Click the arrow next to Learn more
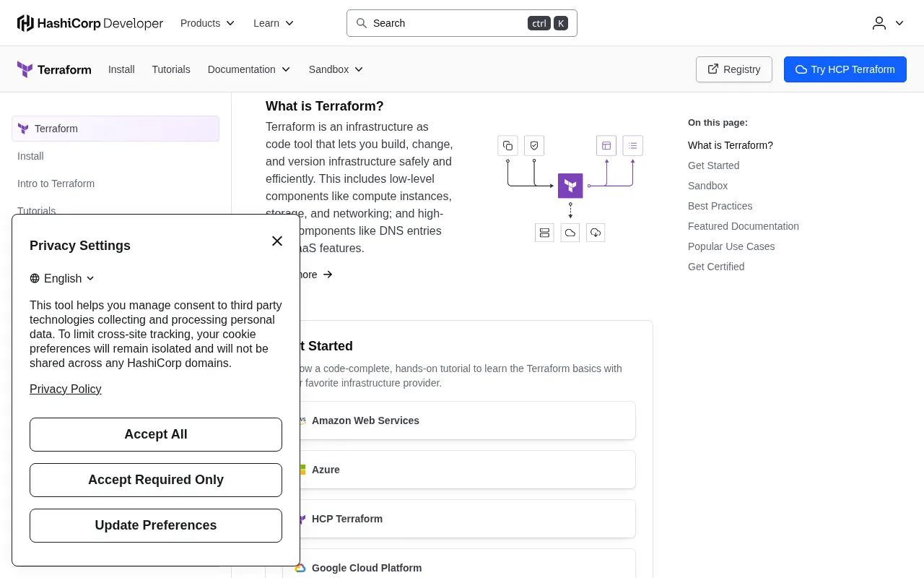924x578 pixels. (x=328, y=275)
